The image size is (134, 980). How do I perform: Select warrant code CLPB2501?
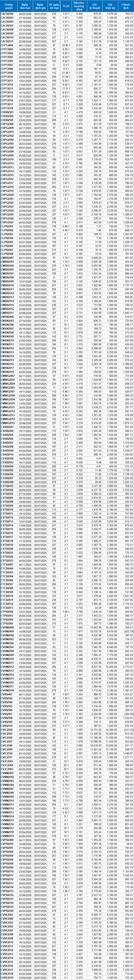pyautogui.click(x=7, y=226)
